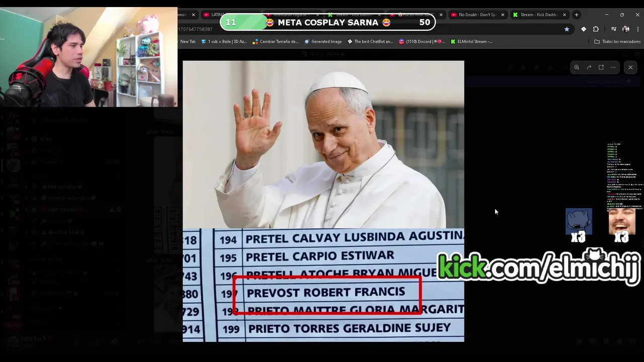Open the viewer's three-dot more options

tap(613, 67)
